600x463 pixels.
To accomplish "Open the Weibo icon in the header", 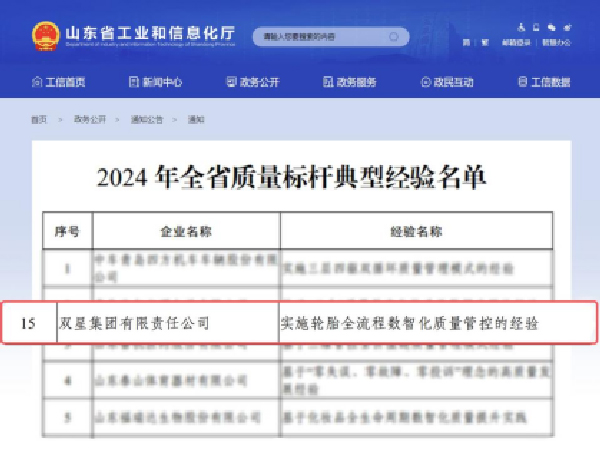I will coord(567,27).
